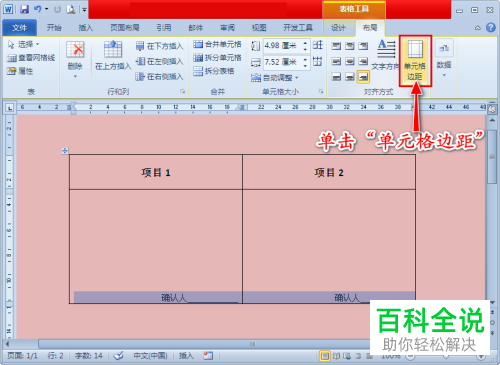
Task: Minimize the ribbon using caret icon
Action: tap(478, 28)
